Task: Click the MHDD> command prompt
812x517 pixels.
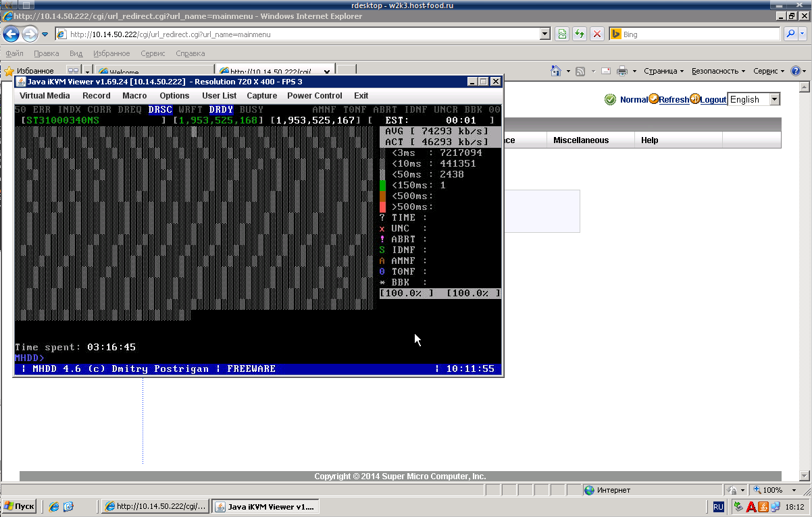Action: [30, 358]
